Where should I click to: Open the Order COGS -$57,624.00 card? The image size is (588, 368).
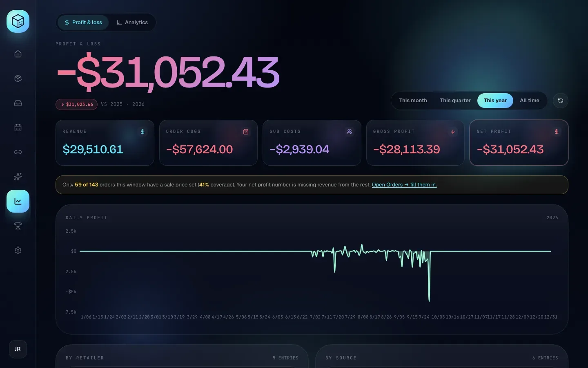point(208,143)
